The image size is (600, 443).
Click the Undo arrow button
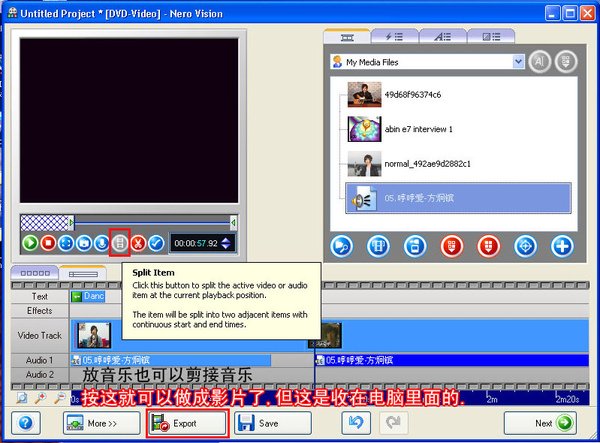pyautogui.click(x=356, y=423)
